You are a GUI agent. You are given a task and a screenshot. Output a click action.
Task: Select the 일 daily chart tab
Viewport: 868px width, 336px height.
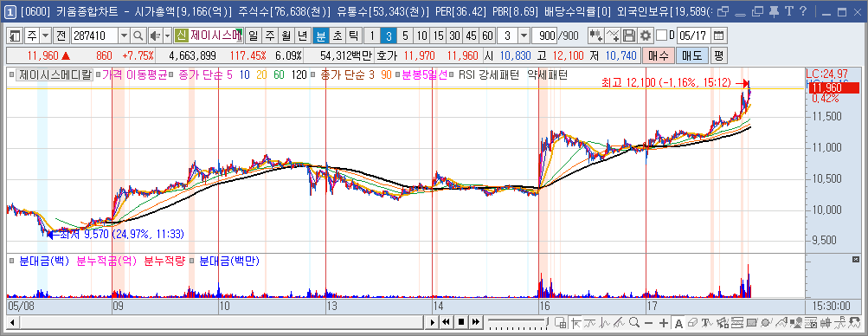point(254,36)
